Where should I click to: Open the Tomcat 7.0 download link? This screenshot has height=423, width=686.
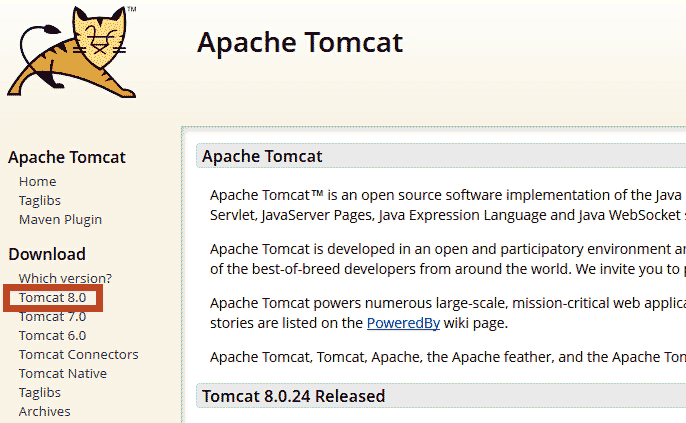click(52, 316)
